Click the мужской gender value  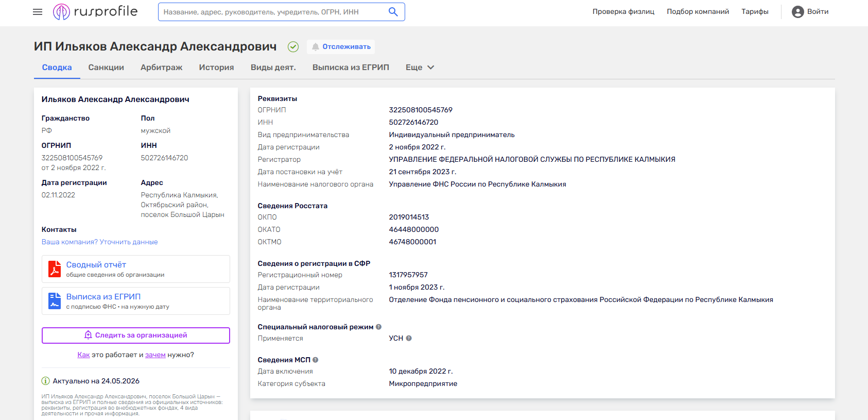[x=155, y=131]
